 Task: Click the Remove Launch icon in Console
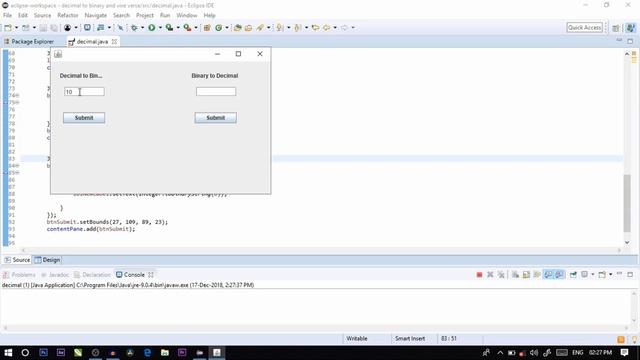tap(490, 275)
